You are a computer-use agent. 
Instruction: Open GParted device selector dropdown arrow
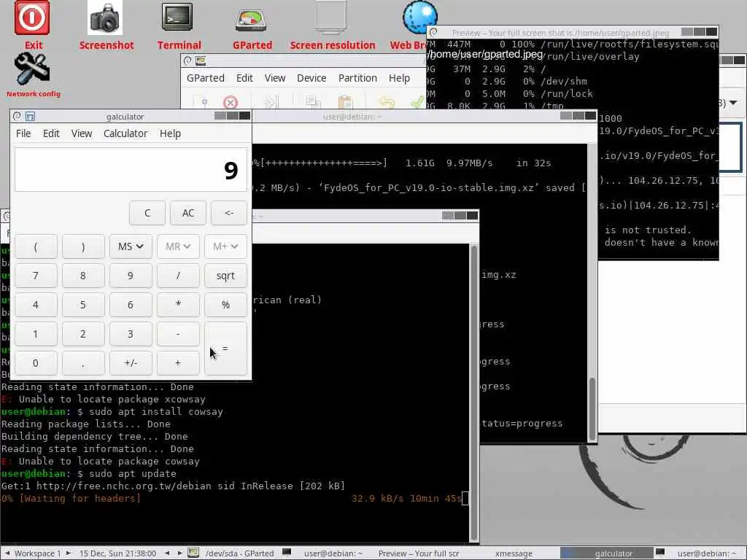tap(733, 102)
